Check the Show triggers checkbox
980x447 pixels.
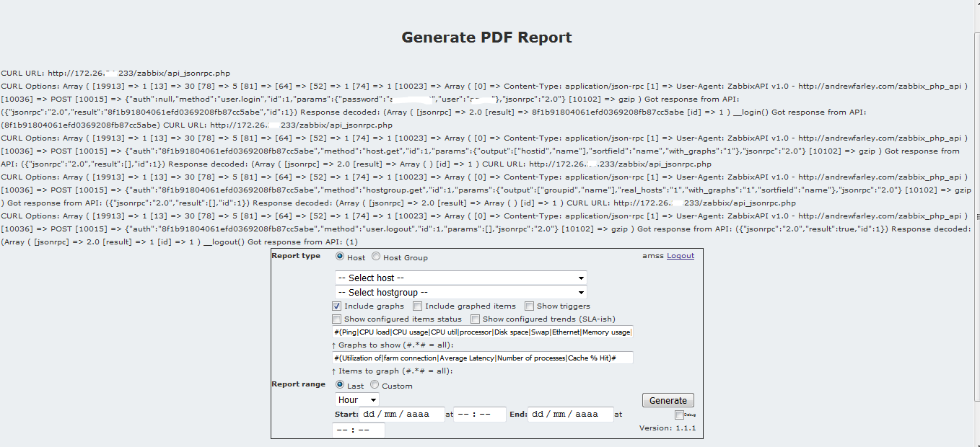[529, 306]
